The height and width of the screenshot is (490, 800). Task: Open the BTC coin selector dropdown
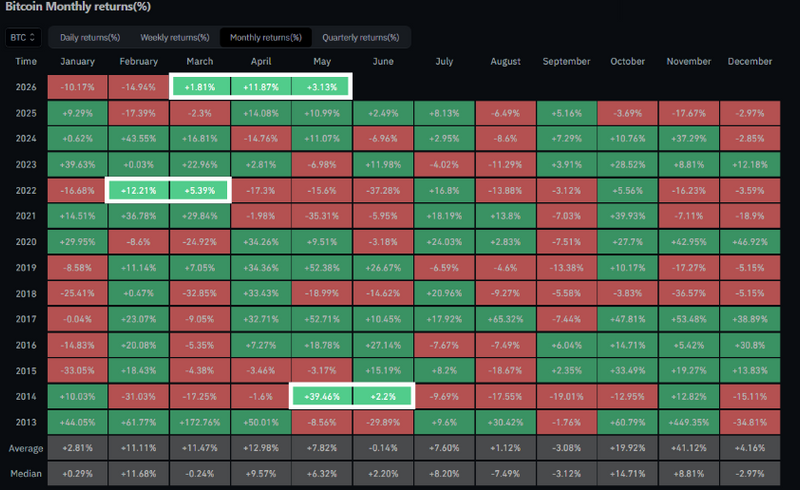coord(23,37)
